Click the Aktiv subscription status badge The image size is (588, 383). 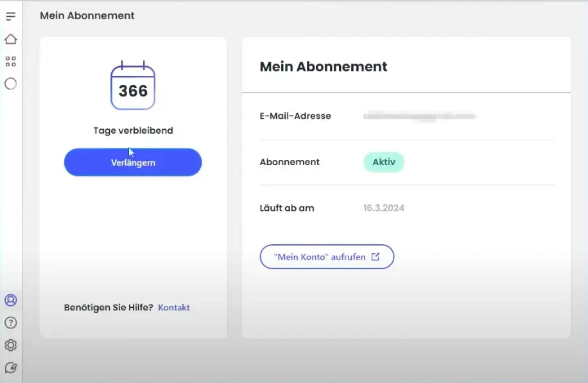coord(384,162)
